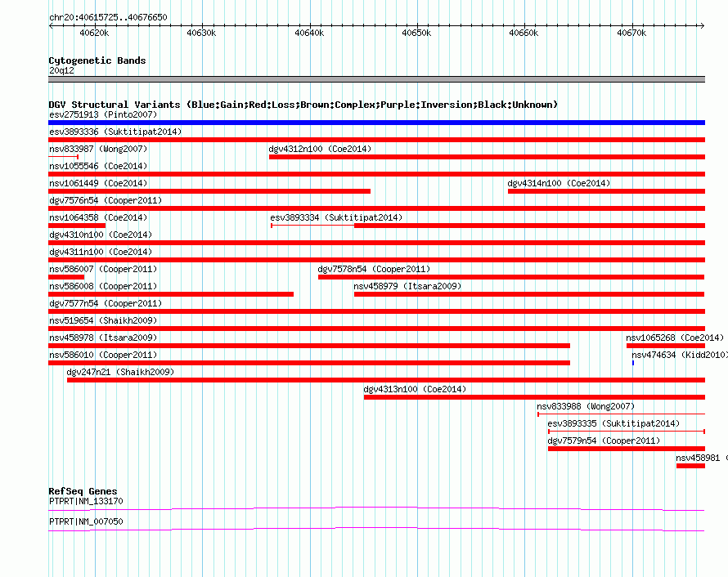728x577 pixels.
Task: Select the red bar under dgv4312n100
Action: point(487,157)
